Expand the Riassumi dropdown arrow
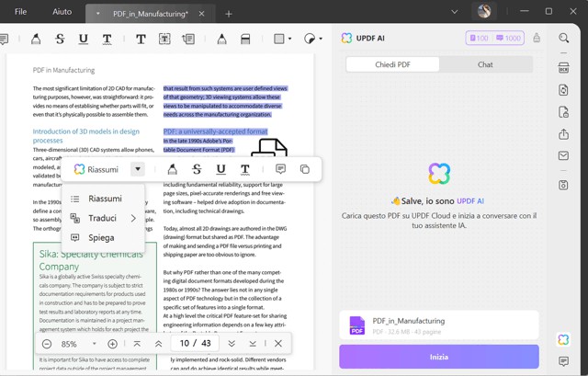The height and width of the screenshot is (376, 588). coord(138,169)
